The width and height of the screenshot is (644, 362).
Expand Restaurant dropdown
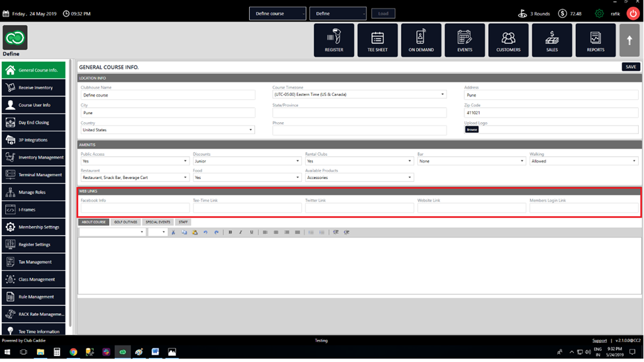click(x=135, y=178)
